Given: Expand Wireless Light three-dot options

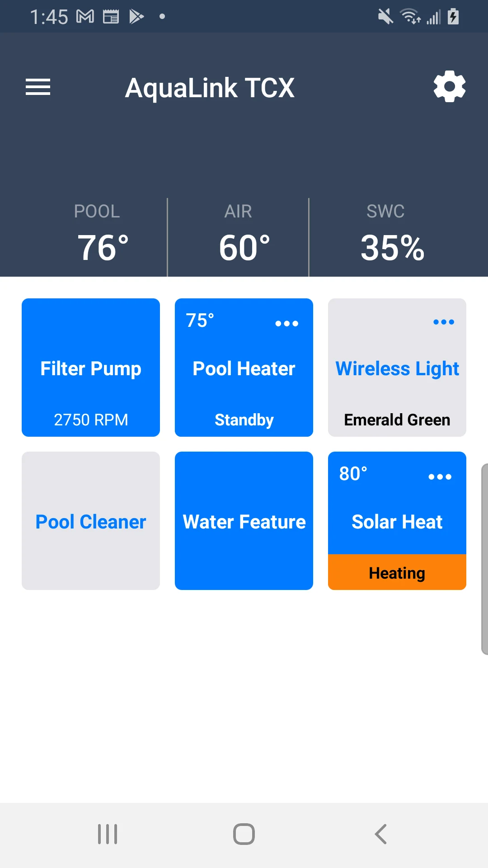Looking at the screenshot, I should pos(443,322).
